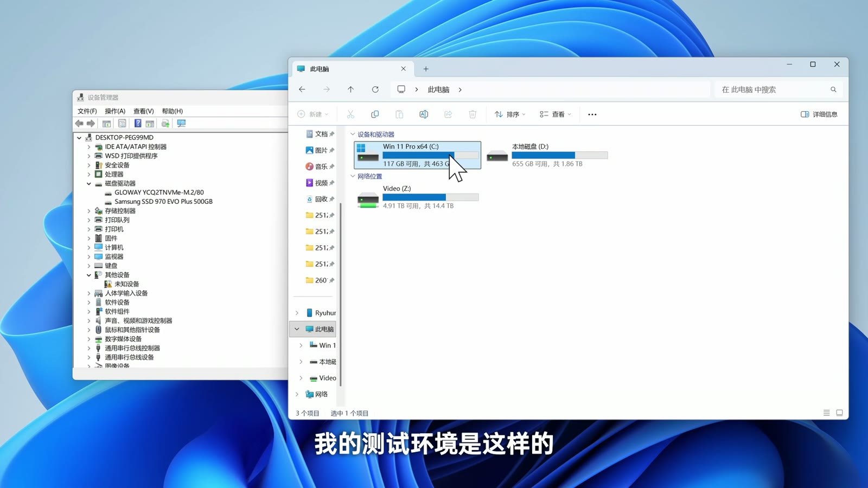Switch to details list view in status bar

[826, 413]
